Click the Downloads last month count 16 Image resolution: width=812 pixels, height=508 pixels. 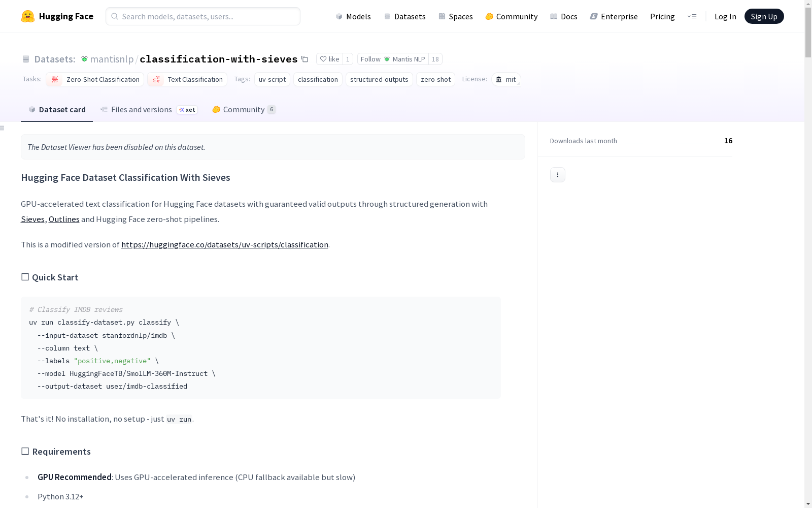(728, 141)
